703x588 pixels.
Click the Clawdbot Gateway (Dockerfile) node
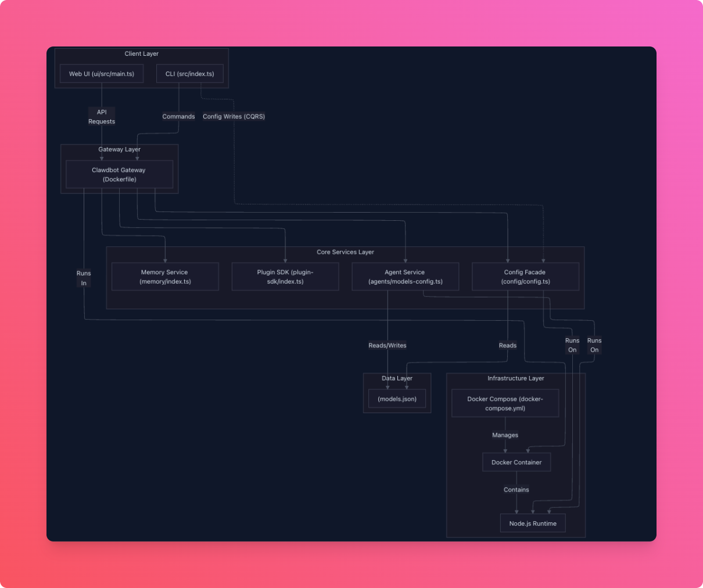pos(119,174)
